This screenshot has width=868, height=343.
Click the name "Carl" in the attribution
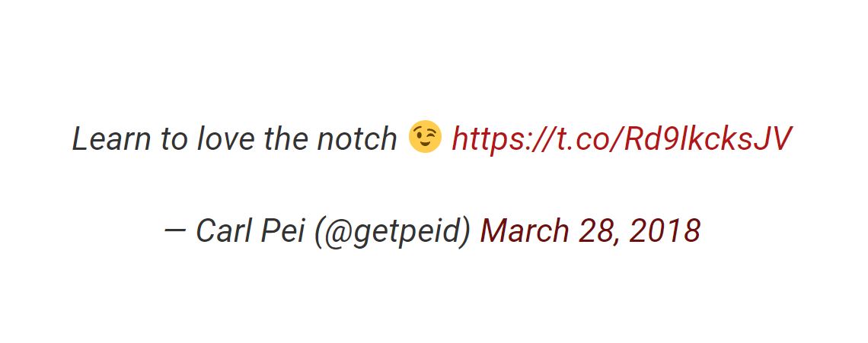[225, 231]
